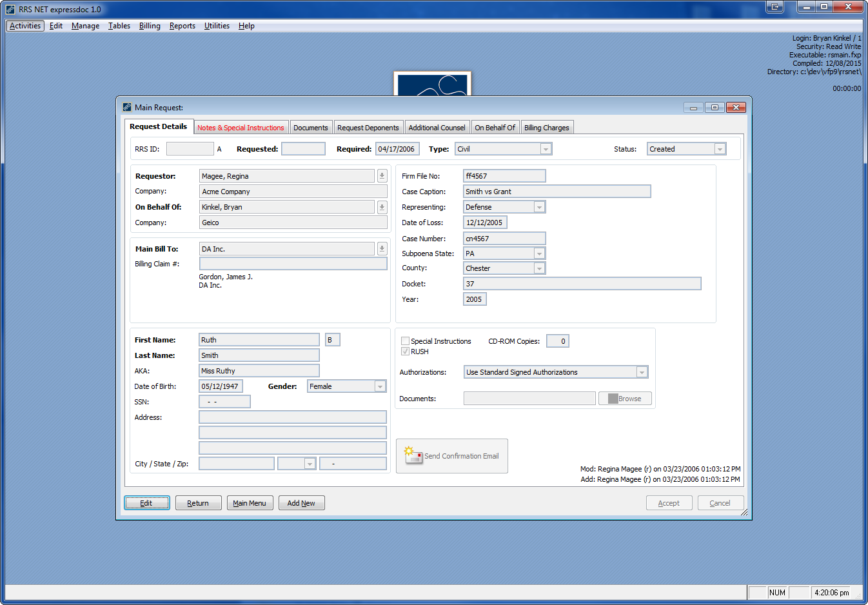Click the Case Caption field

tap(557, 192)
